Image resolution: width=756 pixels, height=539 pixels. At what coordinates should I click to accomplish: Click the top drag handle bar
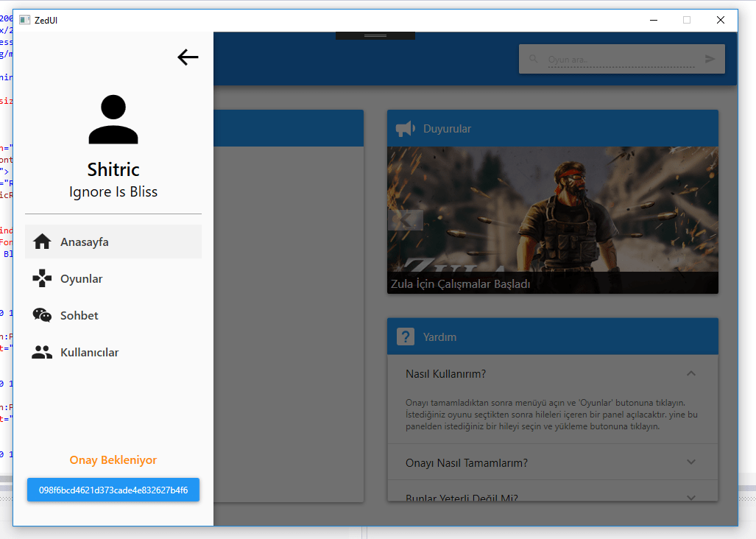[x=375, y=35]
